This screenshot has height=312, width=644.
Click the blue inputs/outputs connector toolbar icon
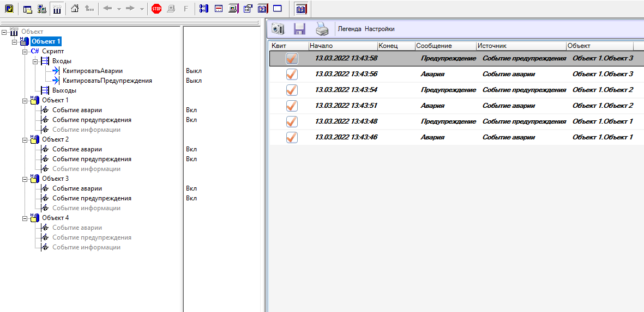(x=204, y=9)
